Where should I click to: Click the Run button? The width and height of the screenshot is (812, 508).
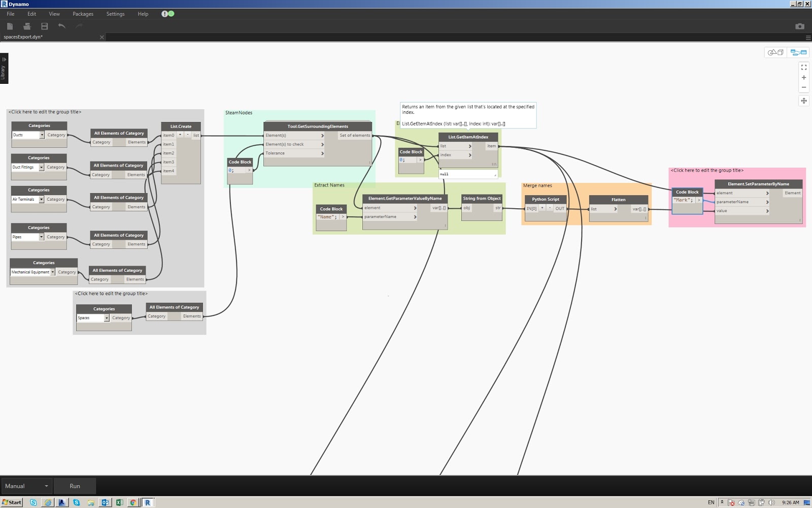[x=75, y=486]
